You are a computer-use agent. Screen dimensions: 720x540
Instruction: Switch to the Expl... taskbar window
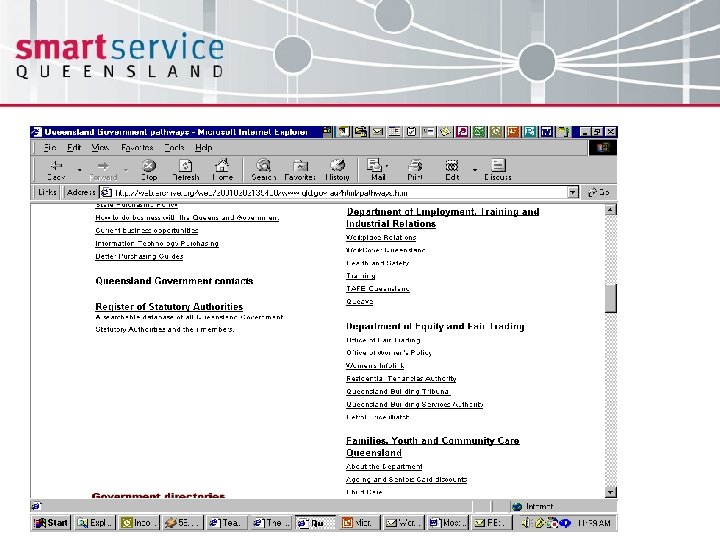click(94, 523)
